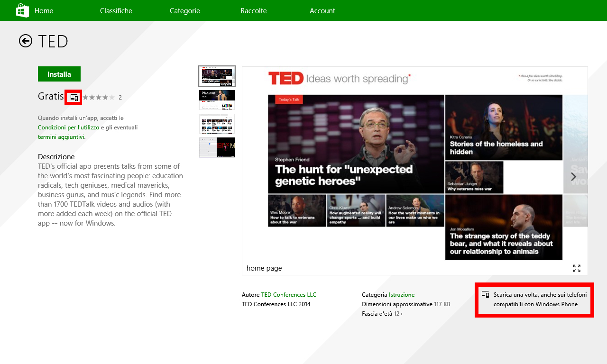Open the TED Conferences LLC author link
Screen dimensions: 607x364
(x=288, y=294)
